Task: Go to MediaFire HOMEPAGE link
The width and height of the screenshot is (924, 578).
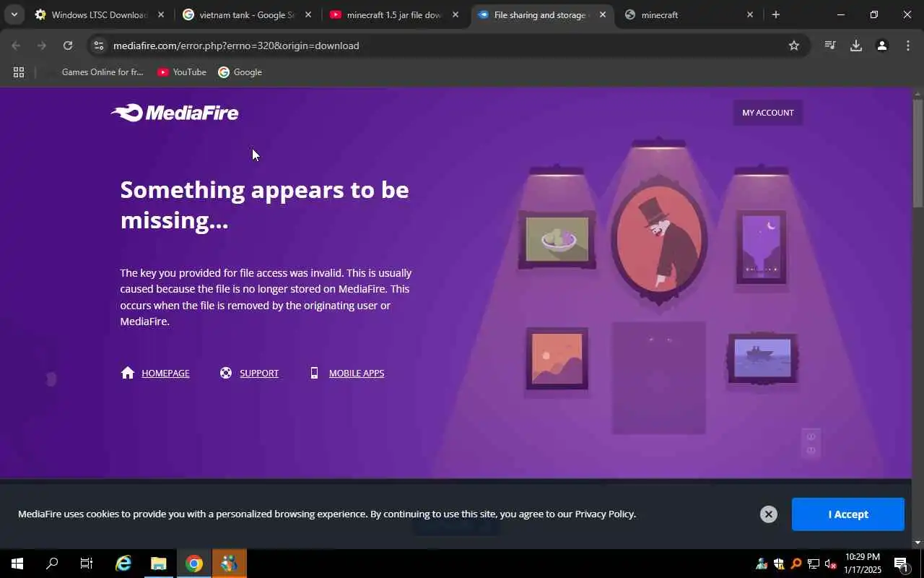Action: pyautogui.click(x=165, y=374)
